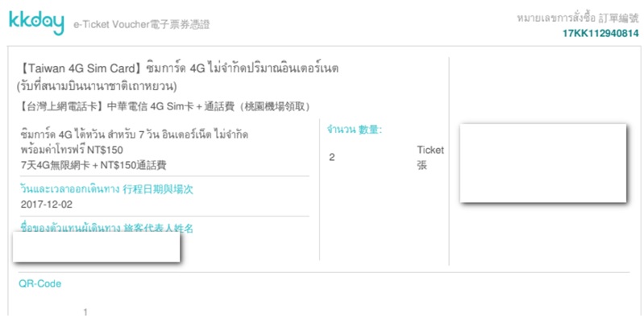This screenshot has height=326, width=644.
Task: Click the QR-Code section heading
Action: point(39,284)
